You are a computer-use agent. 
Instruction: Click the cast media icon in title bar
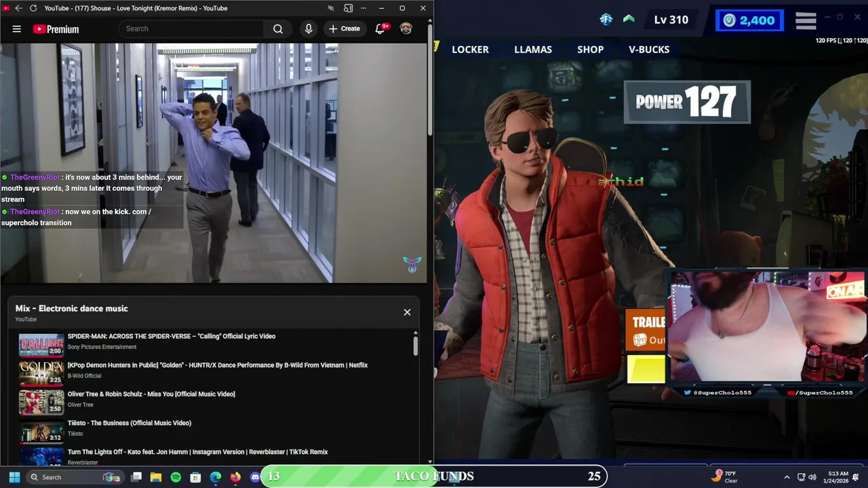(348, 8)
